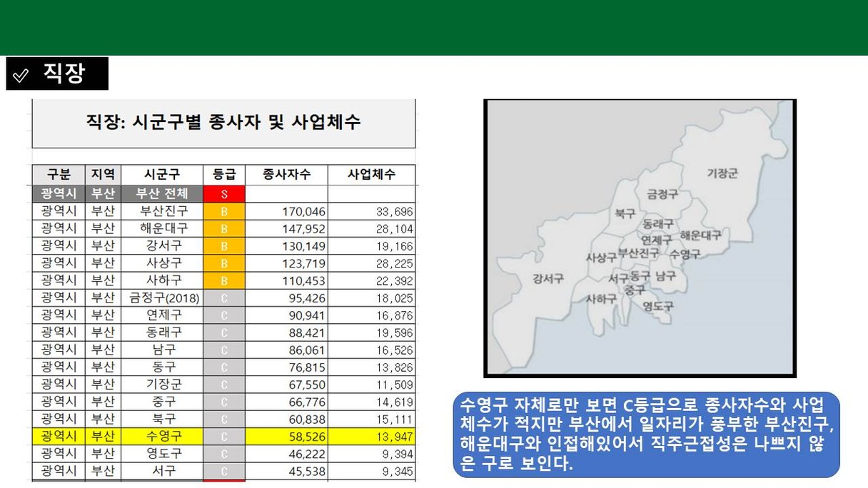Click 남구 in the table's 시군구 column
The image size is (868, 488).
point(162,350)
